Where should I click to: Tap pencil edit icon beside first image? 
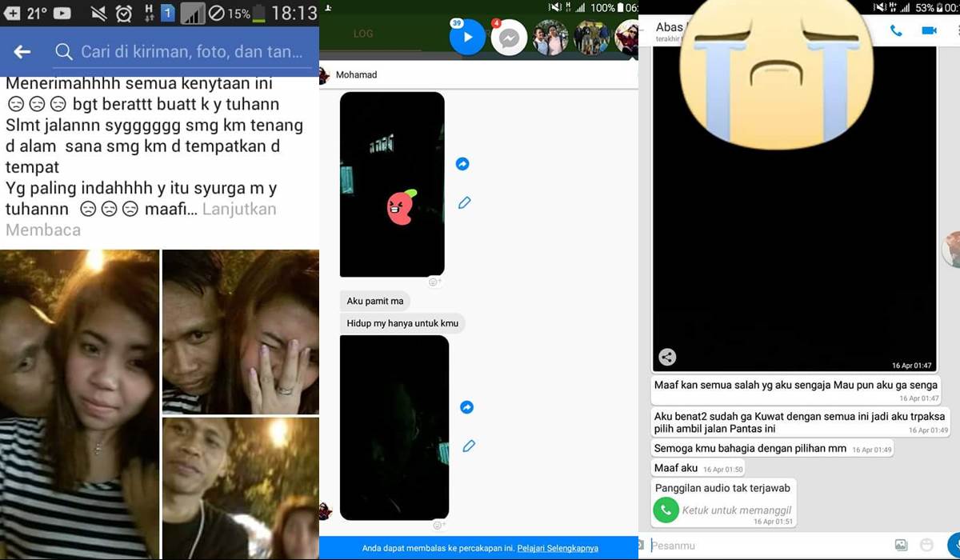(x=464, y=203)
